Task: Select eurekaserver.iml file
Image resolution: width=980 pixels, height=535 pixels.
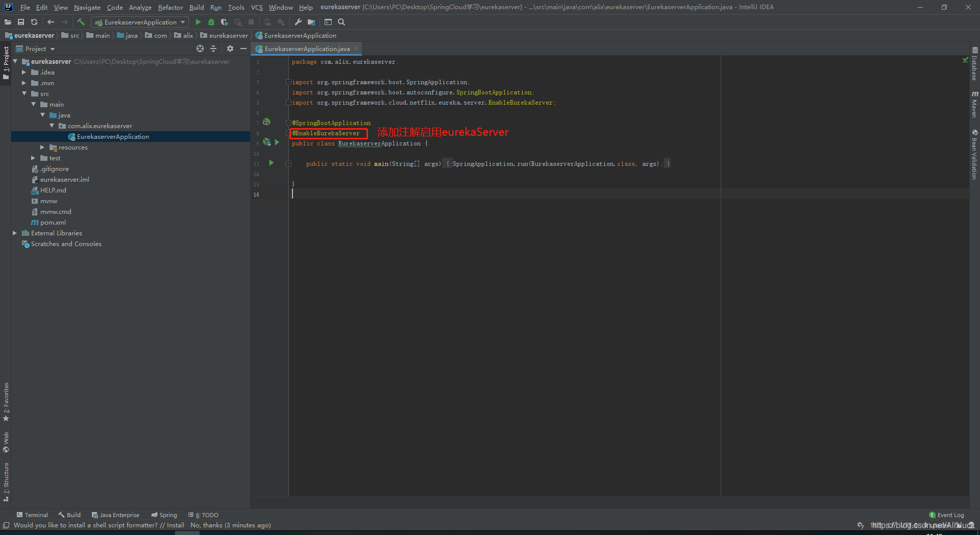Action: 65,179
